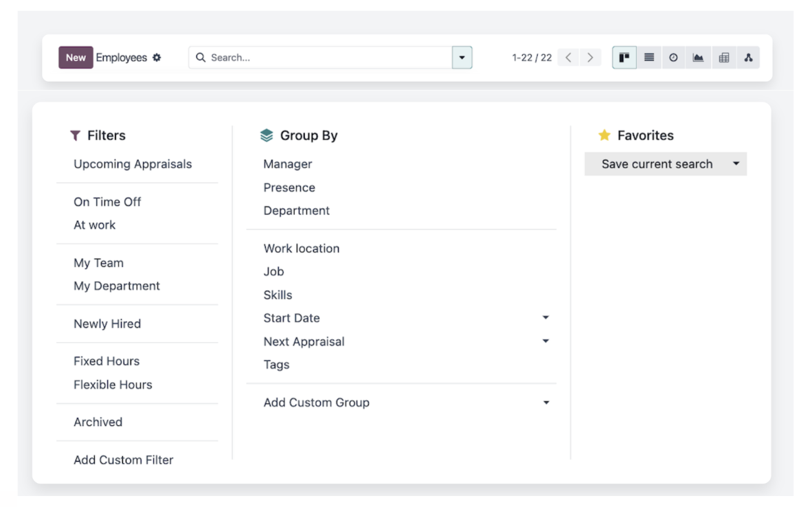This screenshot has width=812, height=507.
Task: Switch to Kanban view icon
Action: [624, 58]
